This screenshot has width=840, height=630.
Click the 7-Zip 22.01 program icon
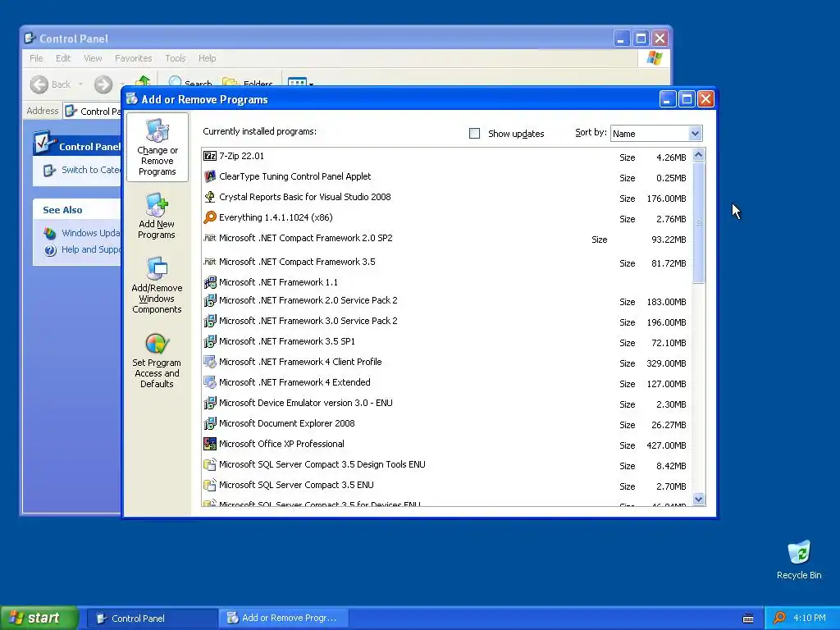coord(210,156)
